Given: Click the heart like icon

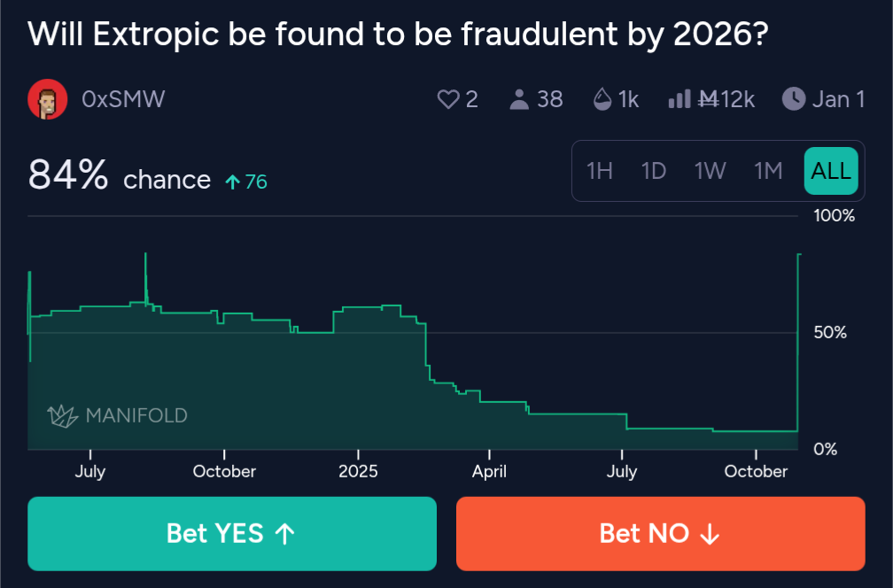Looking at the screenshot, I should (449, 99).
